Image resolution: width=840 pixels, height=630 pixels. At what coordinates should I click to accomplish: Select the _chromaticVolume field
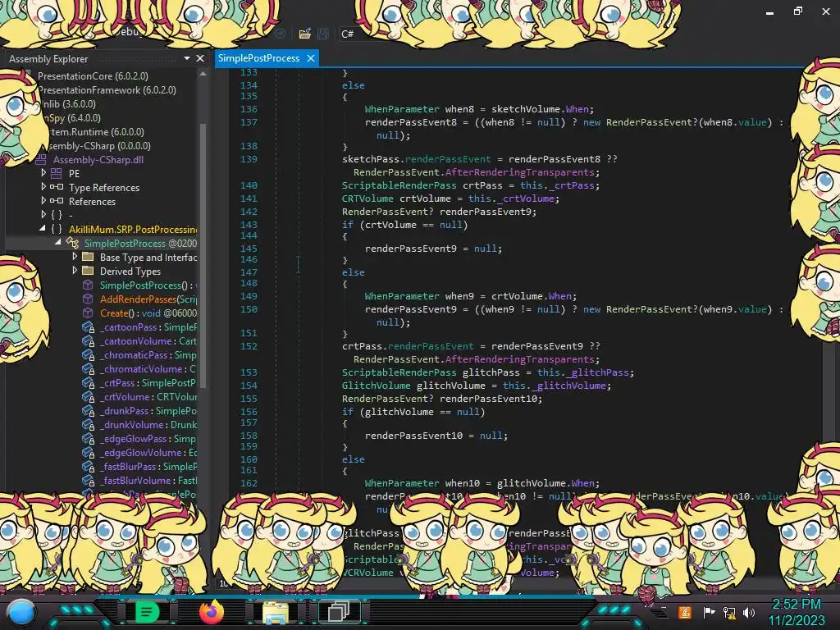(148, 368)
